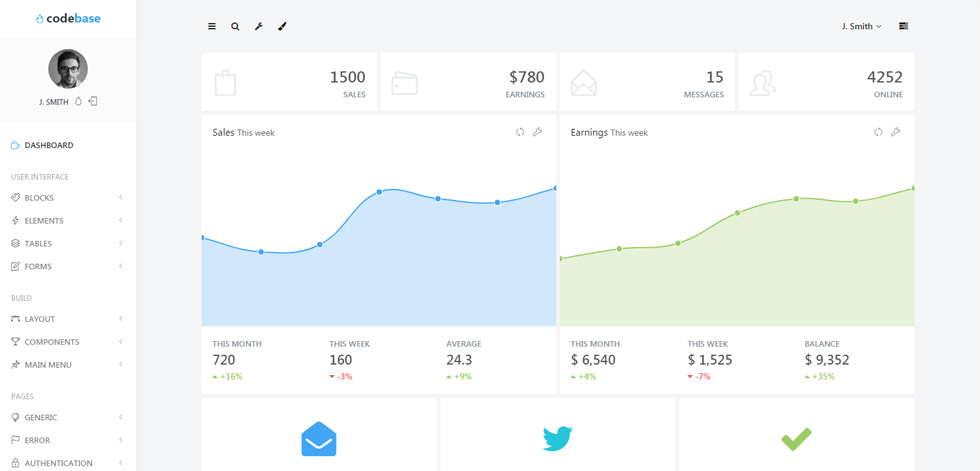Open color themes brush icon
The image size is (980, 471).
point(282,26)
